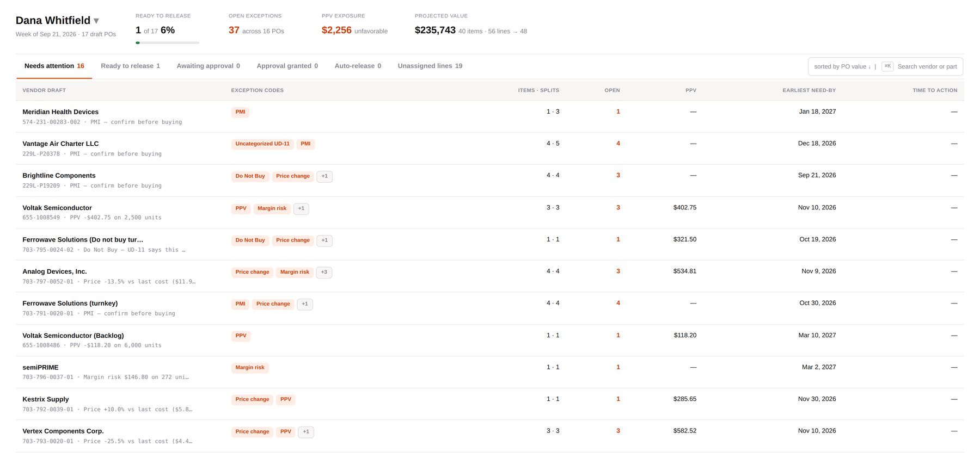
Task: Click the sorted by PO value control
Action: (842, 66)
